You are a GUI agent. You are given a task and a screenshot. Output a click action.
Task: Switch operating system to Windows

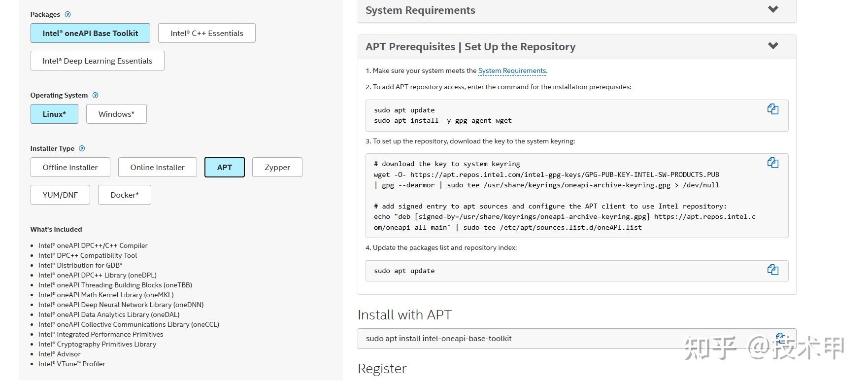[x=116, y=114]
